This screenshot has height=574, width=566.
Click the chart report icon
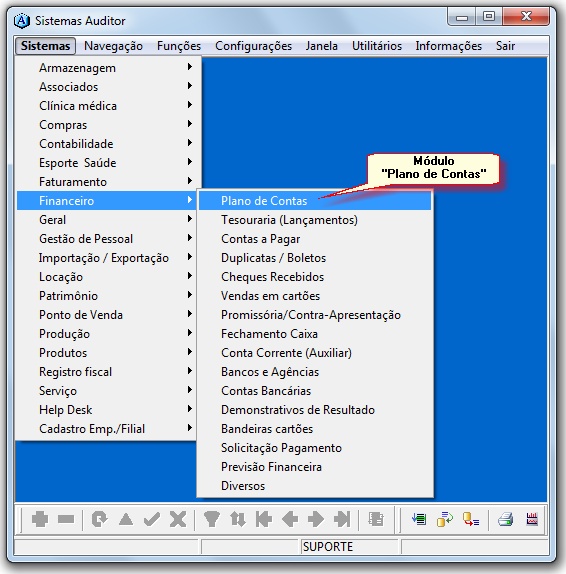pyautogui.click(x=532, y=519)
